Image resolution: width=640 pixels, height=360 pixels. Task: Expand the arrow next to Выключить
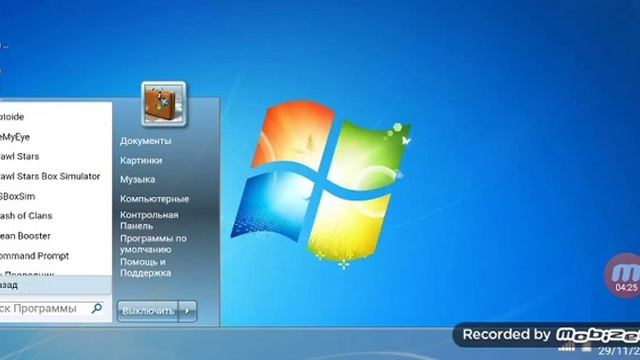pos(187,311)
